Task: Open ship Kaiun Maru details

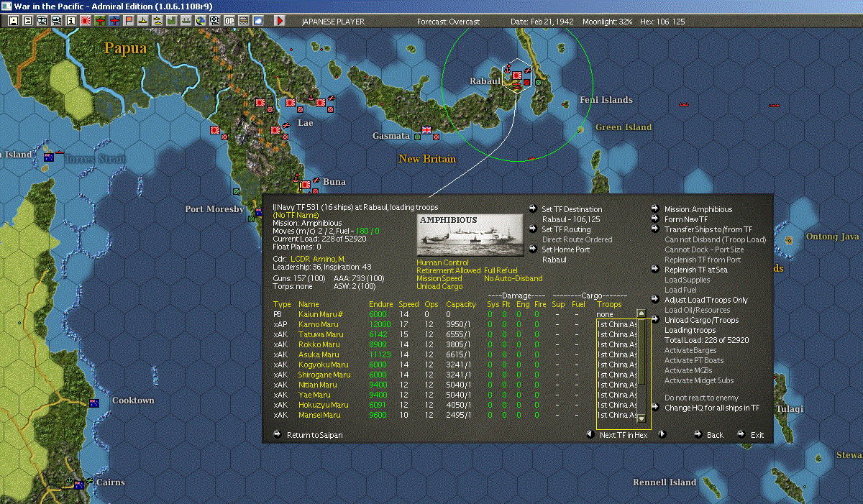Action: [x=321, y=315]
